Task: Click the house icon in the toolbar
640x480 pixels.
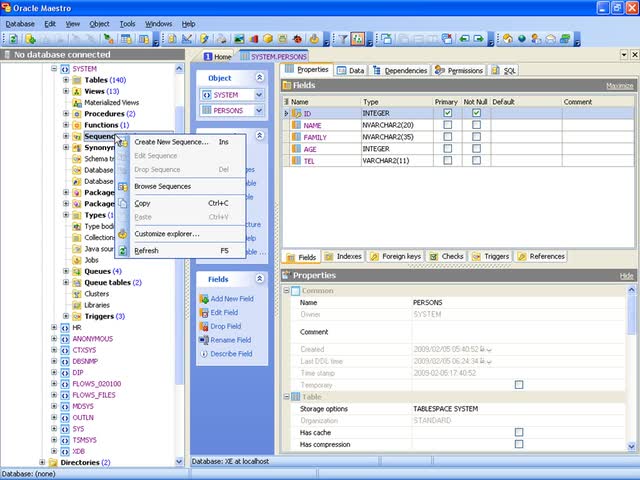Action: [507, 39]
